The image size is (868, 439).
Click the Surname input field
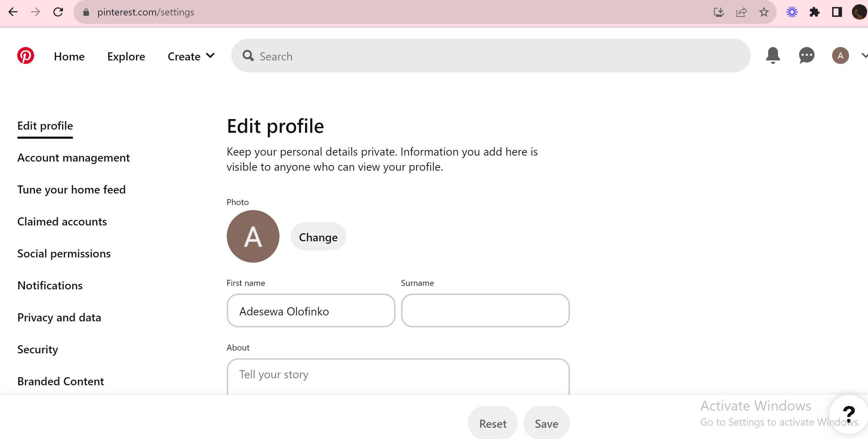(x=484, y=310)
